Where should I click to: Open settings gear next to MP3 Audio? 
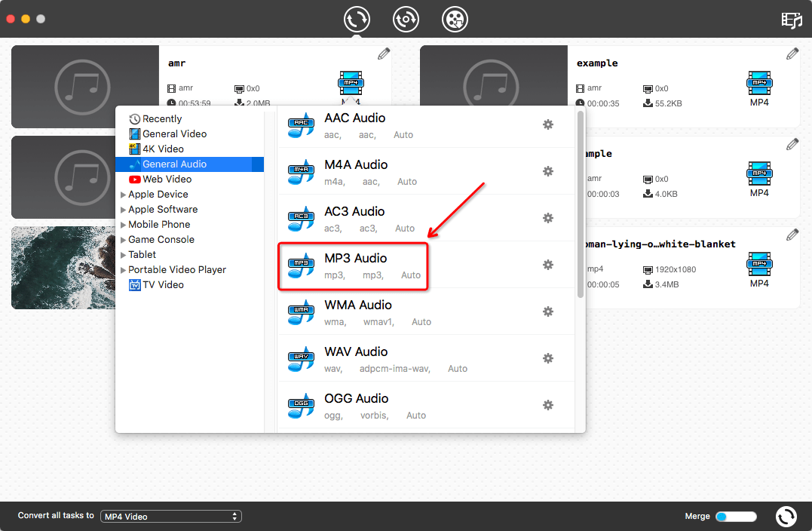(x=548, y=265)
